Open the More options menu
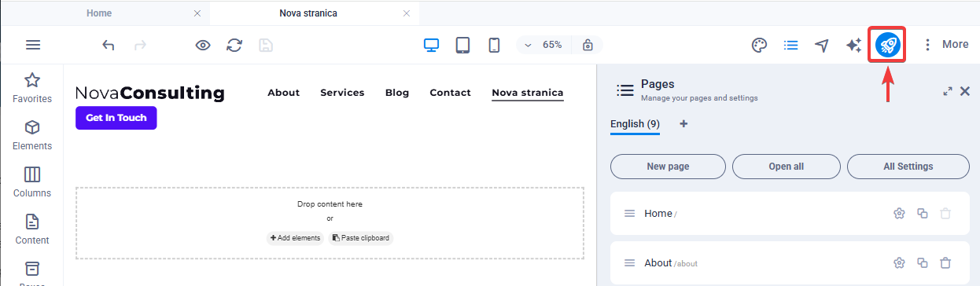The image size is (980, 286). (x=945, y=45)
